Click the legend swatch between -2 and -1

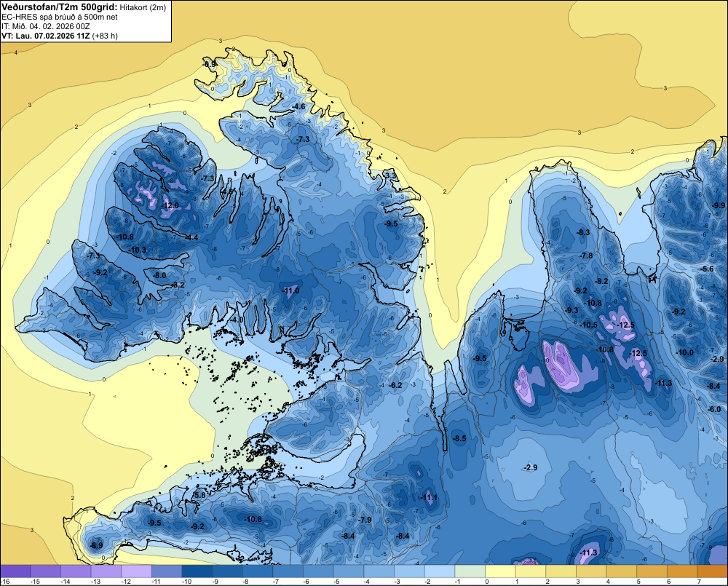pyautogui.click(x=440, y=571)
